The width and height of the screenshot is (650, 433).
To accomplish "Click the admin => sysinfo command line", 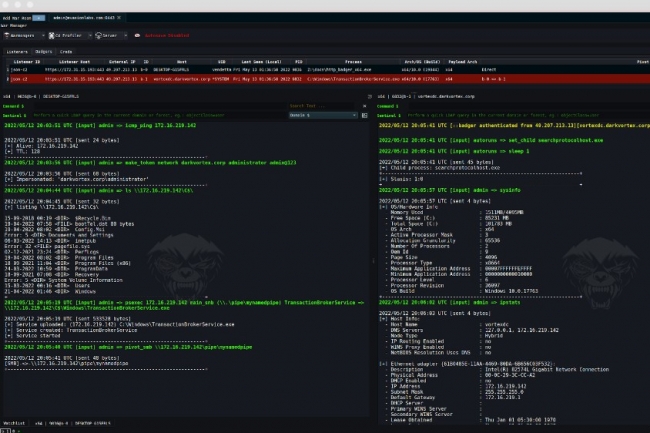I will click(x=450, y=190).
